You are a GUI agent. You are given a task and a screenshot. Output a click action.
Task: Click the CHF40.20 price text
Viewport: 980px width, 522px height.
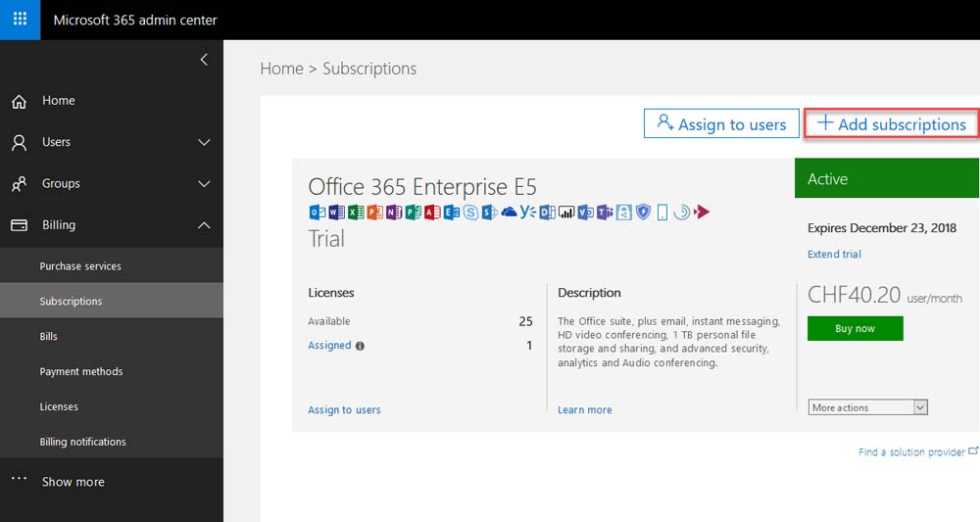[854, 295]
